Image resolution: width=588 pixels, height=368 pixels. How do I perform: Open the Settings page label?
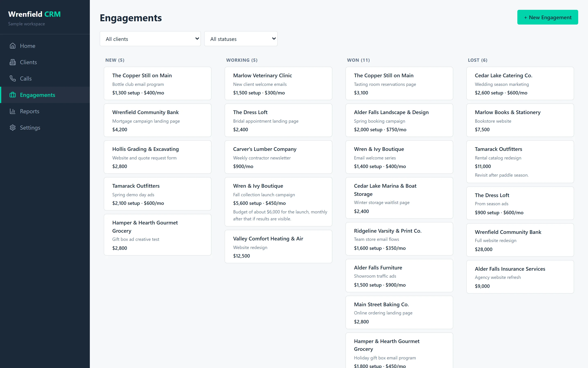30,128
